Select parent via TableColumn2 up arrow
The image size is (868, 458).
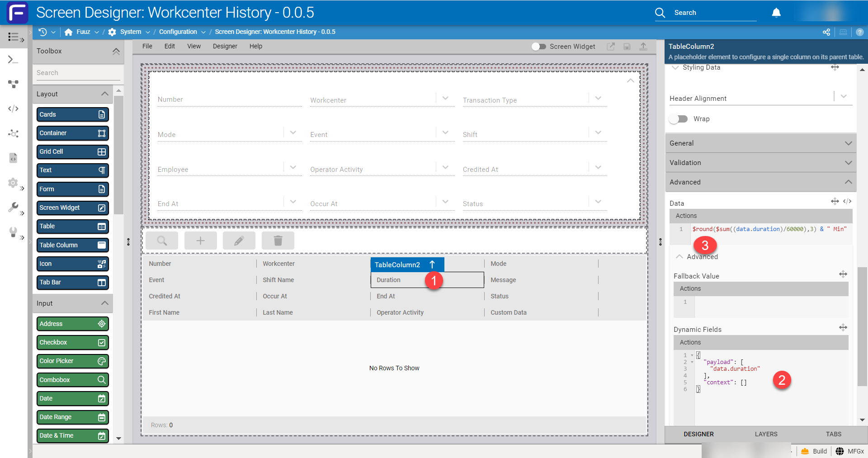432,264
